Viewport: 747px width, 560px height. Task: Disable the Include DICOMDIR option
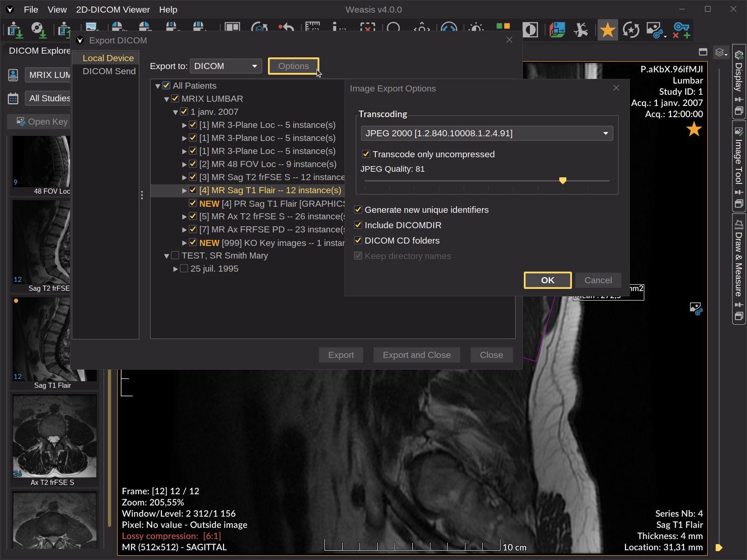358,225
